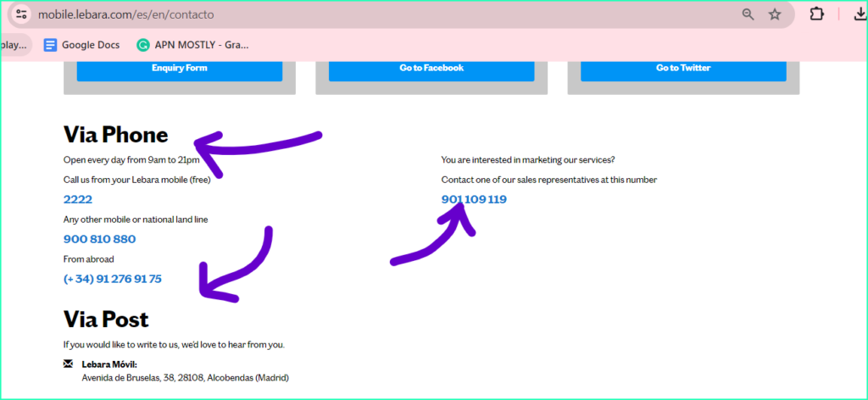Image resolution: width=868 pixels, height=400 pixels.
Task: Click the site information icon in address bar
Action: [21, 14]
